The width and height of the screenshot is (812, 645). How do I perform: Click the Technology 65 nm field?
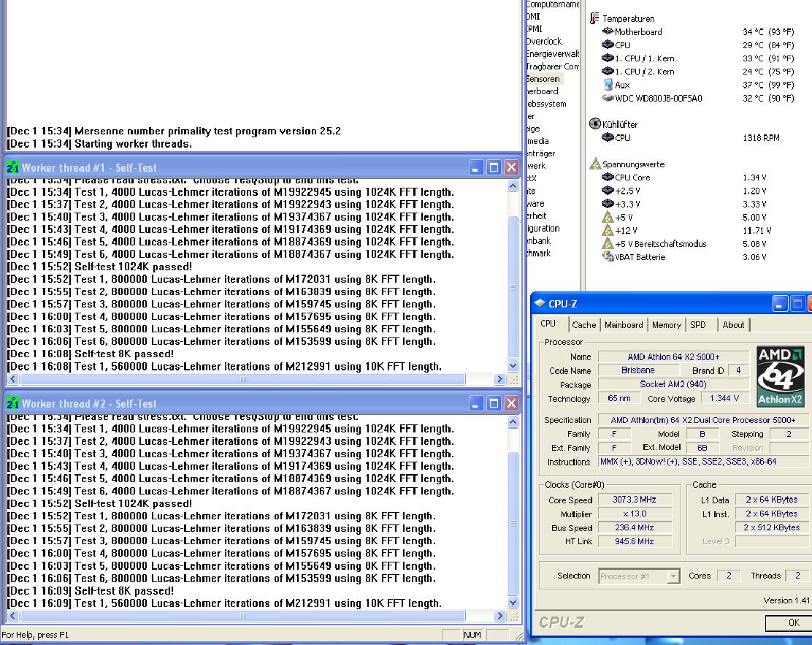(x=618, y=398)
